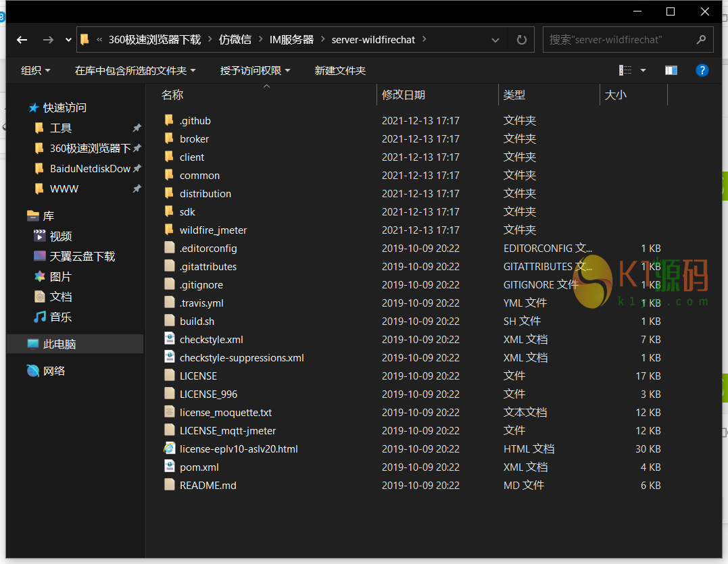Click the 新建文件夹 button
This screenshot has width=728, height=564.
[340, 70]
